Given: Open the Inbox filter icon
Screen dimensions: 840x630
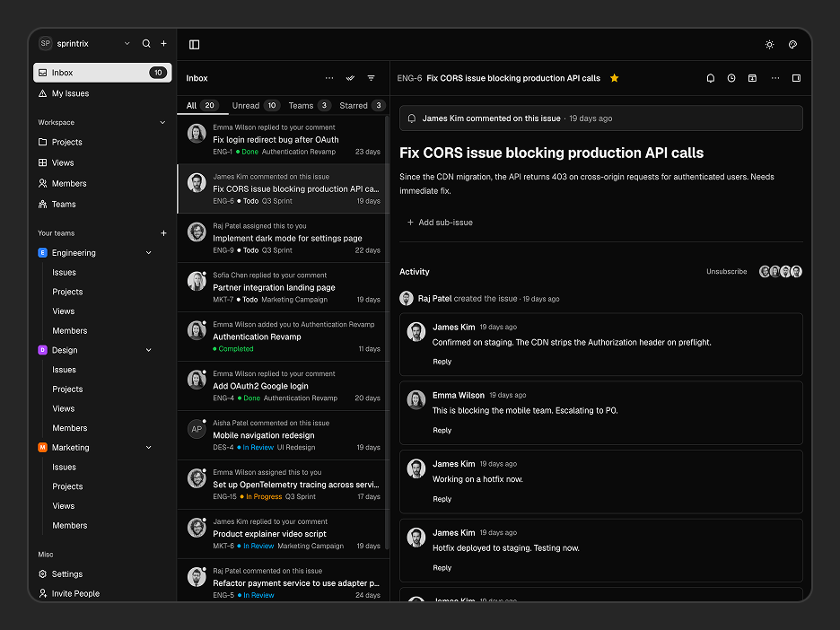Looking at the screenshot, I should point(372,78).
